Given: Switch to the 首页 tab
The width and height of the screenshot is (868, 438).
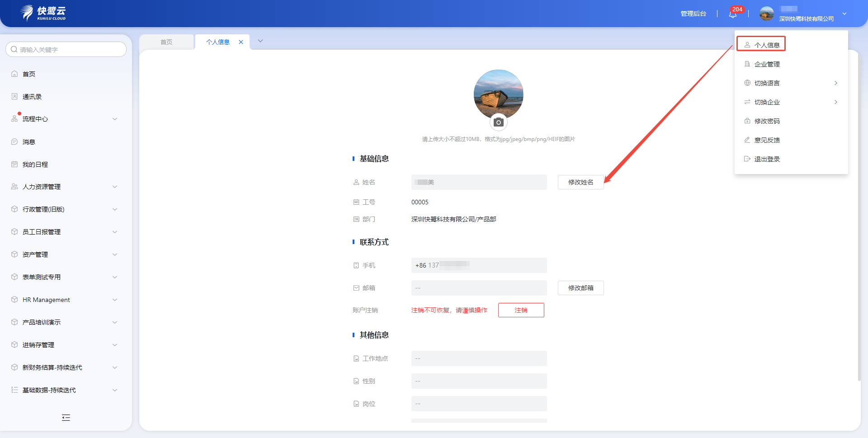Looking at the screenshot, I should tap(166, 42).
